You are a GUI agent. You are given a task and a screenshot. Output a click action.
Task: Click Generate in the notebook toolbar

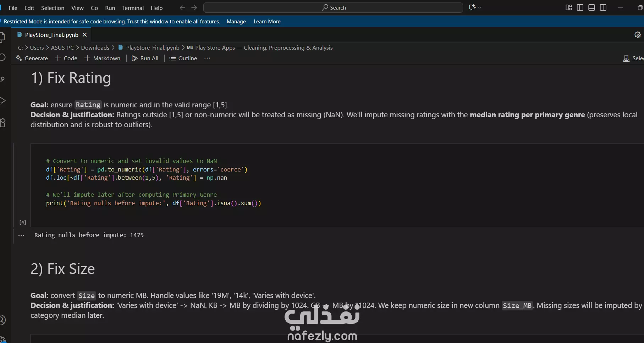pyautogui.click(x=32, y=58)
